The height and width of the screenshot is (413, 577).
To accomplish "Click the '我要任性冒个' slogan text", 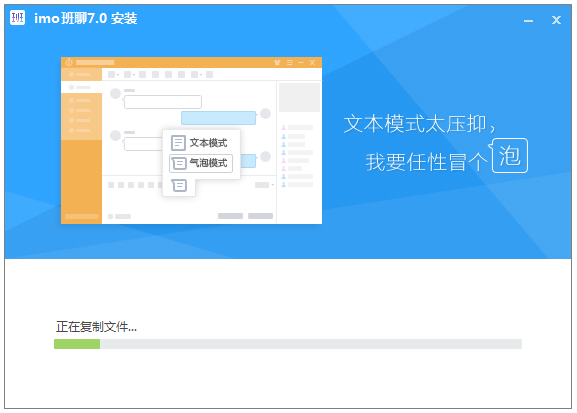I will (426, 162).
